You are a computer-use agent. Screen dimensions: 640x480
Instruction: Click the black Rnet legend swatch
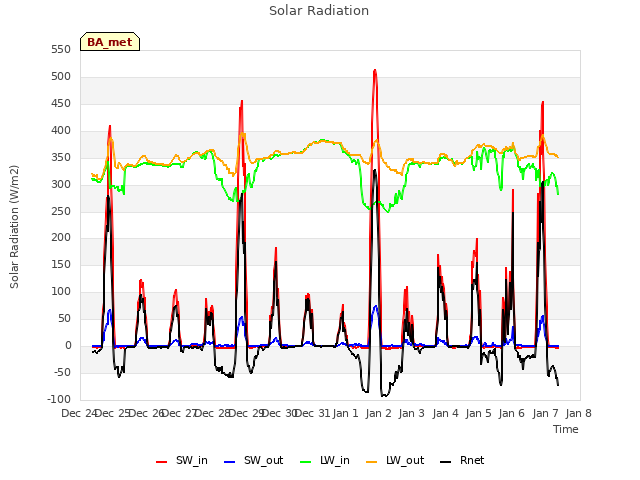[446, 462]
